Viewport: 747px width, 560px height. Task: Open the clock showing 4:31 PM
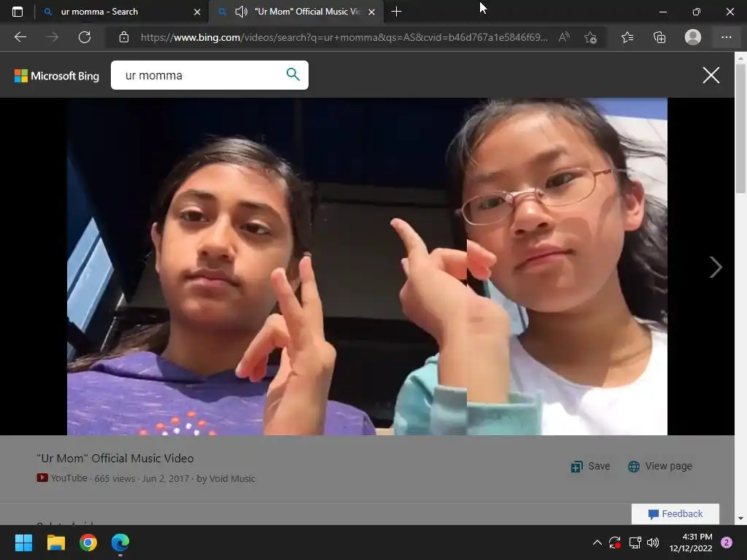(690, 542)
